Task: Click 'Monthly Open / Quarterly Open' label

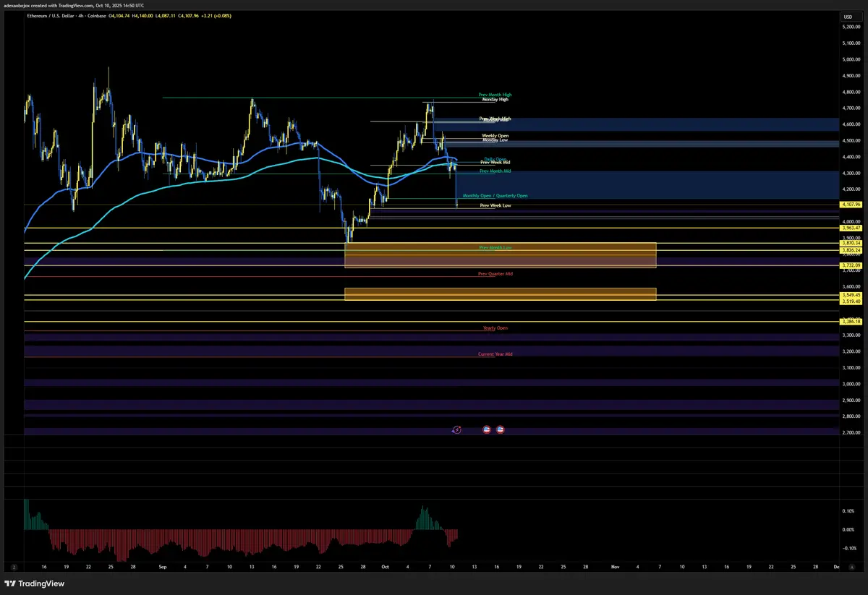Action: click(495, 196)
